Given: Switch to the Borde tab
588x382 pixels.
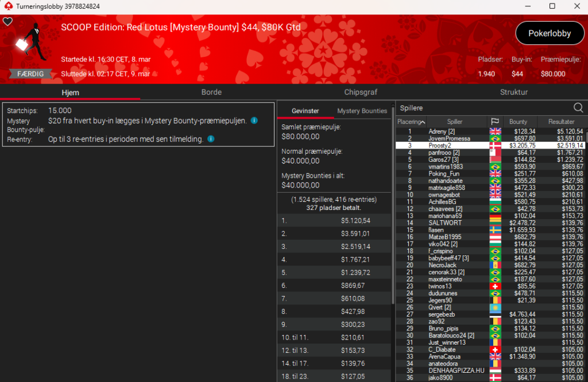Looking at the screenshot, I should (211, 92).
